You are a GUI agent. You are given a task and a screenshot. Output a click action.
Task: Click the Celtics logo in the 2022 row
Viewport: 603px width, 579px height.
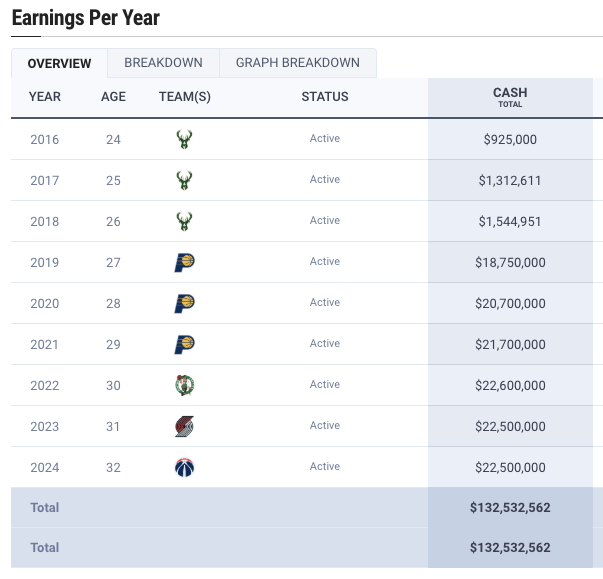pos(184,386)
